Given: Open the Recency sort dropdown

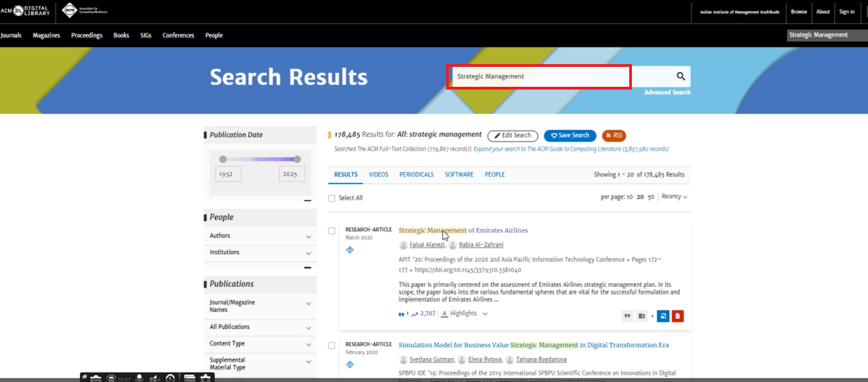Looking at the screenshot, I should [674, 197].
